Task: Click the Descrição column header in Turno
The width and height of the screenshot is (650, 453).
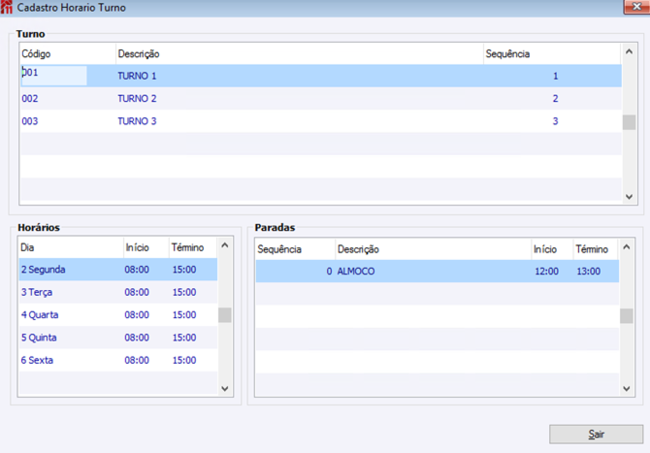Action: (x=299, y=54)
